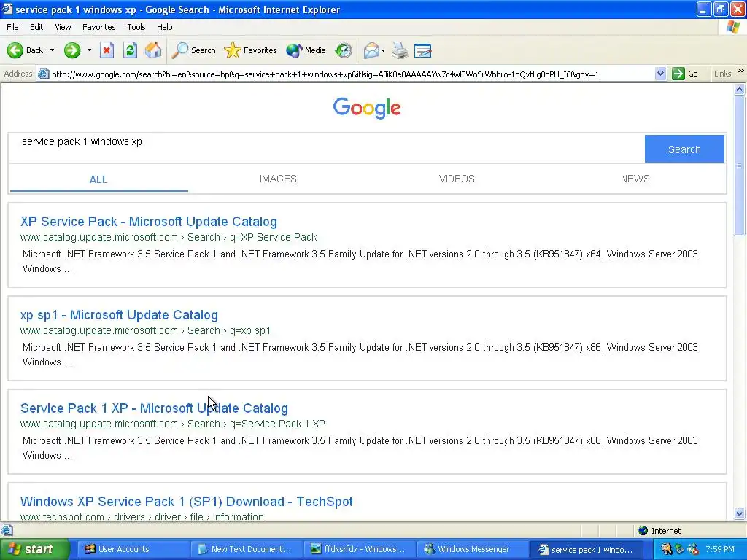Open Service Pack 1 XP - Microsoft Update Catalog
The image size is (747, 560).
155,408
